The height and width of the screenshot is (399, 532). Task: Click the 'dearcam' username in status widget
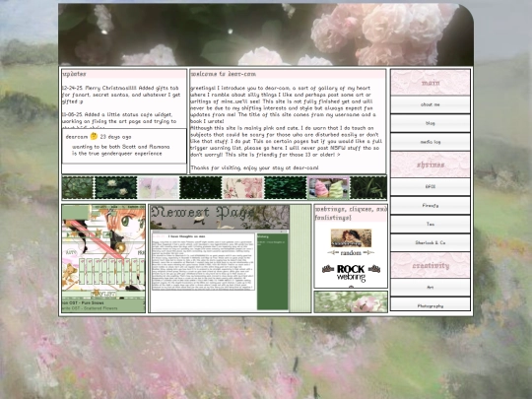[77, 137]
